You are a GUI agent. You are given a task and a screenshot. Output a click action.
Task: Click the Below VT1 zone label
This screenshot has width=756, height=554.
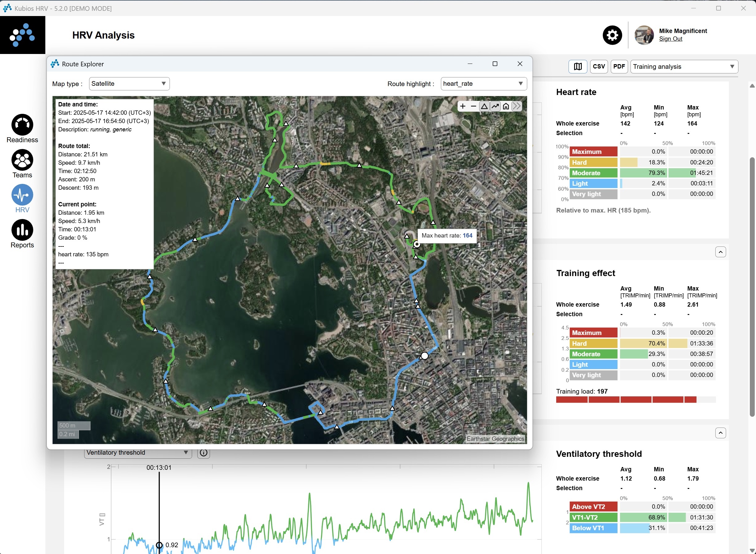click(x=593, y=528)
